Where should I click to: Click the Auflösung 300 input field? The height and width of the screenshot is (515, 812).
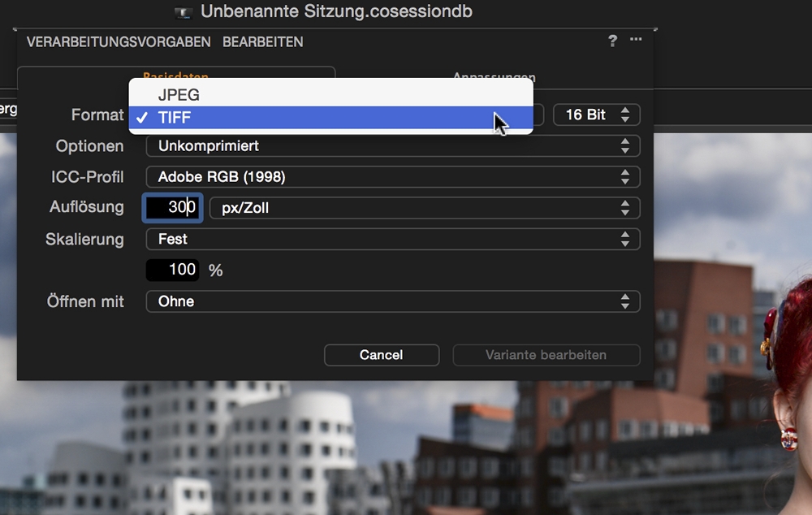pyautogui.click(x=172, y=208)
